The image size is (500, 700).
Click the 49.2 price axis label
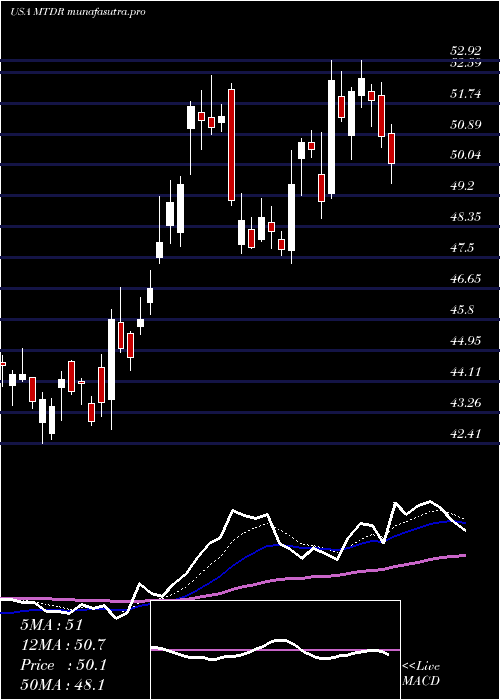click(x=462, y=187)
